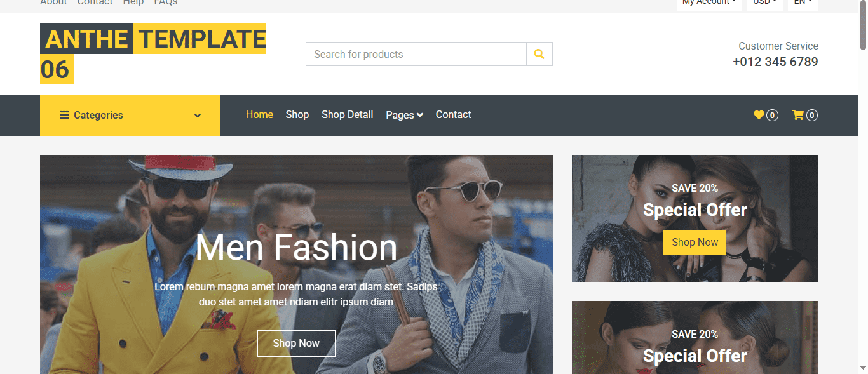Click inside the product search field
868x374 pixels.
[413, 54]
